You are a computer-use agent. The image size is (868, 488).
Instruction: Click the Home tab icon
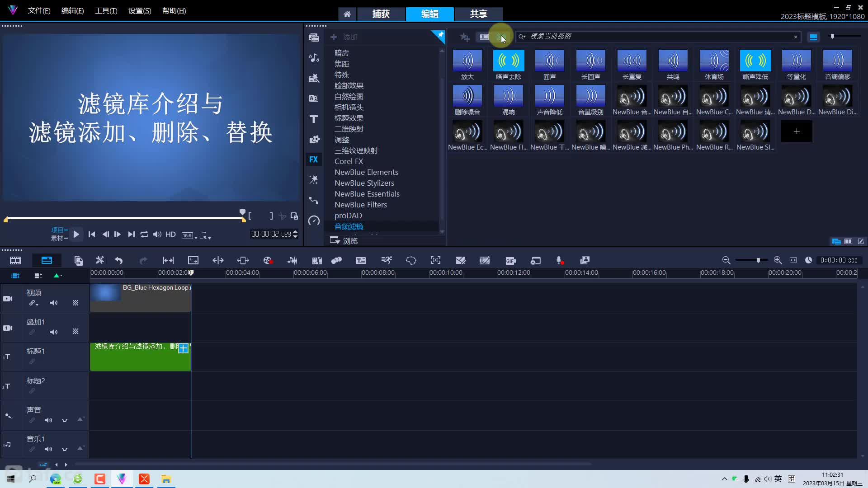pos(347,14)
